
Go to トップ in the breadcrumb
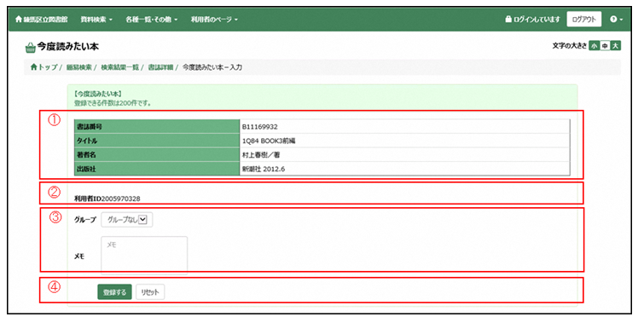44,66
